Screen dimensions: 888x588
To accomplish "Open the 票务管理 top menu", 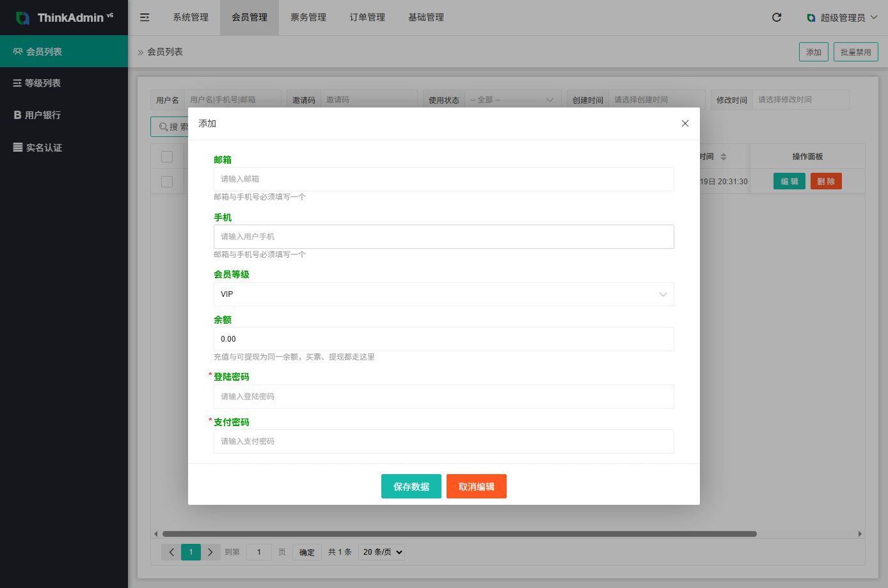I will point(308,17).
